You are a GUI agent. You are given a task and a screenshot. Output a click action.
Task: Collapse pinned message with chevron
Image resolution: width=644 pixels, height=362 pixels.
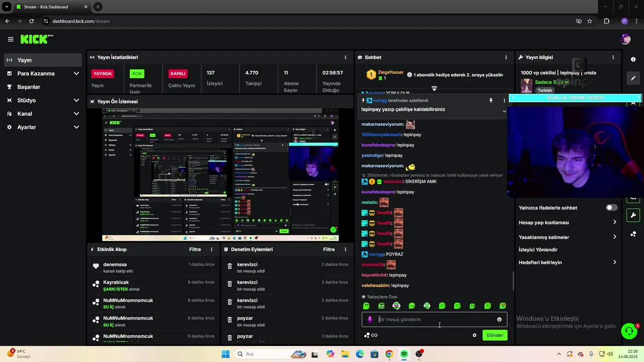pyautogui.click(x=504, y=111)
